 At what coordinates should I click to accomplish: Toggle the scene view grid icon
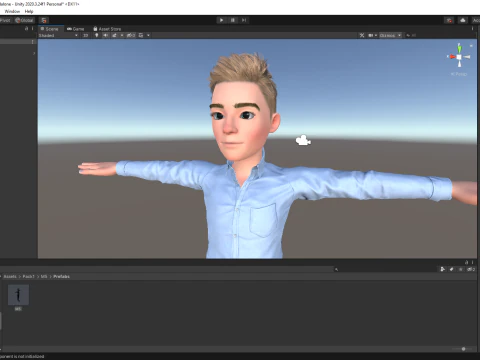point(141,35)
